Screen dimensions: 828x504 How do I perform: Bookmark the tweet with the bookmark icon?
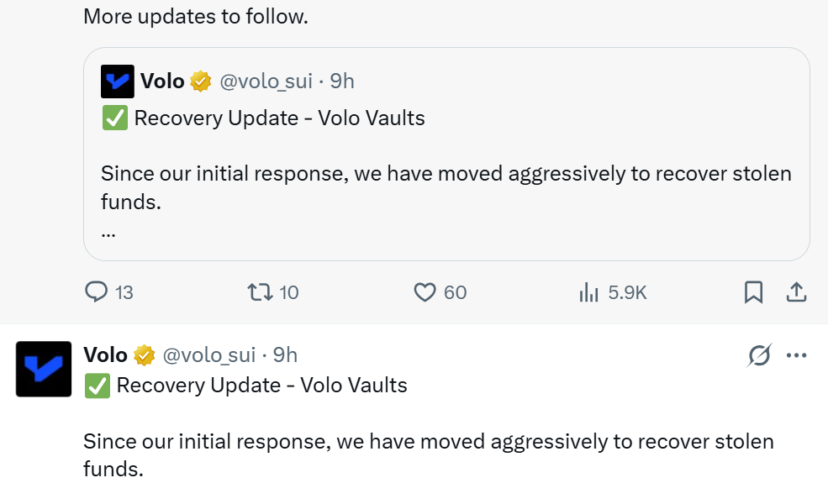753,291
